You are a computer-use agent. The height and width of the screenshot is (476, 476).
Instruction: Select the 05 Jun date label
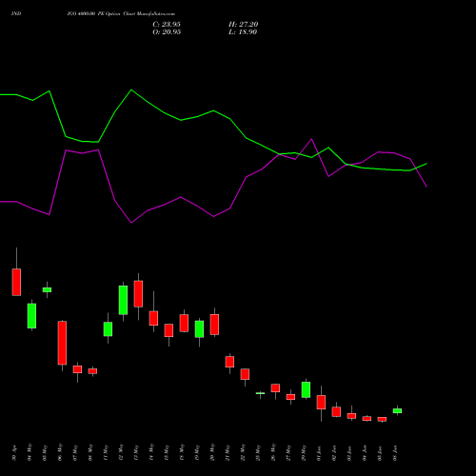click(x=380, y=453)
